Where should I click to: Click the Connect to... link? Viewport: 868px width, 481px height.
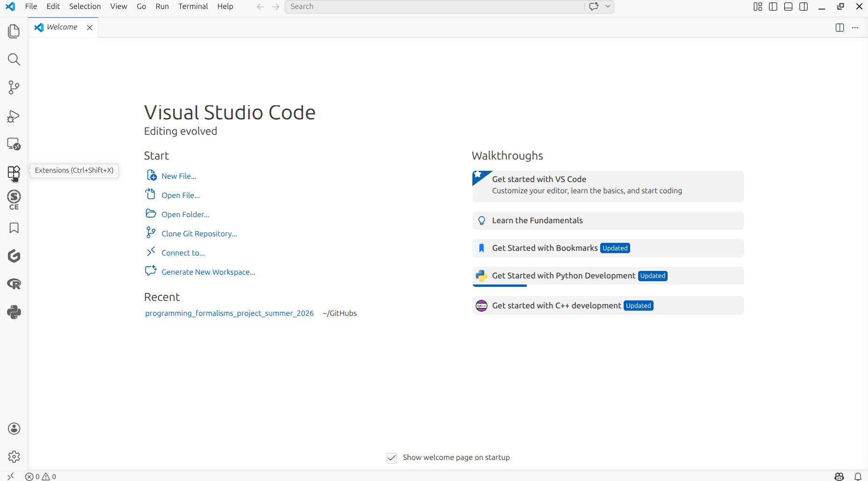point(183,253)
